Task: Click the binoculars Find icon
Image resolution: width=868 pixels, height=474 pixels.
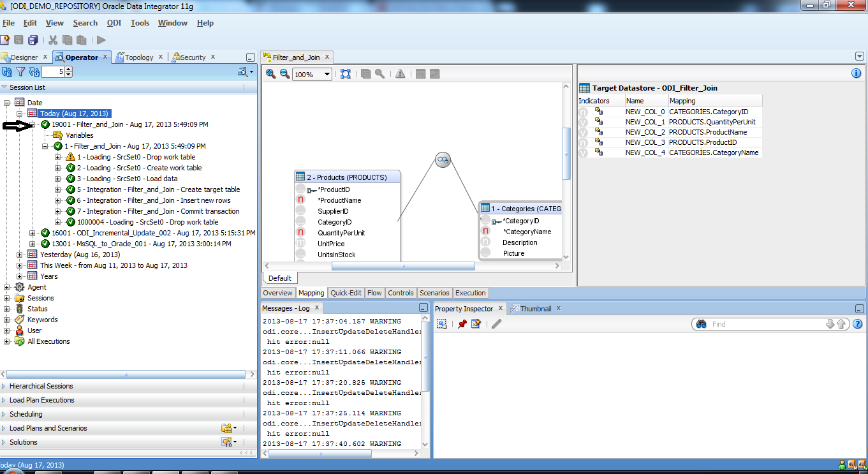Action: pyautogui.click(x=702, y=324)
